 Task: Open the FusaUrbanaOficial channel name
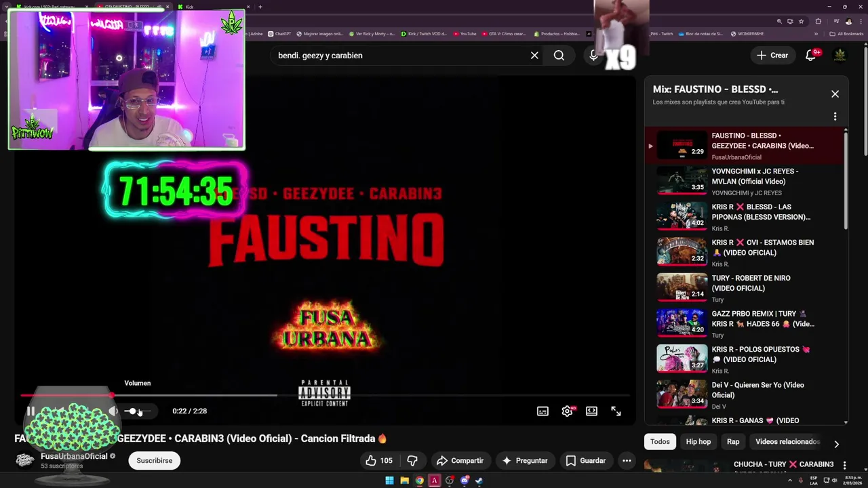[74, 456]
